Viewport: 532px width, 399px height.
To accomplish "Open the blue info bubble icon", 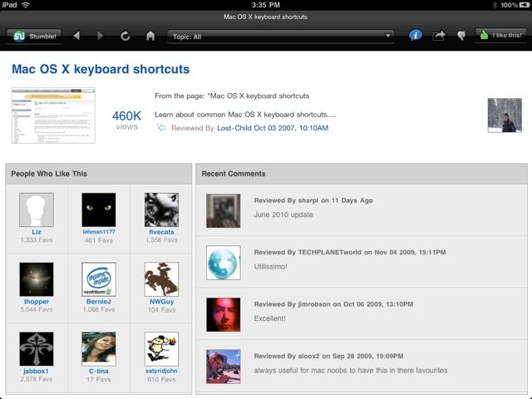I will (416, 35).
